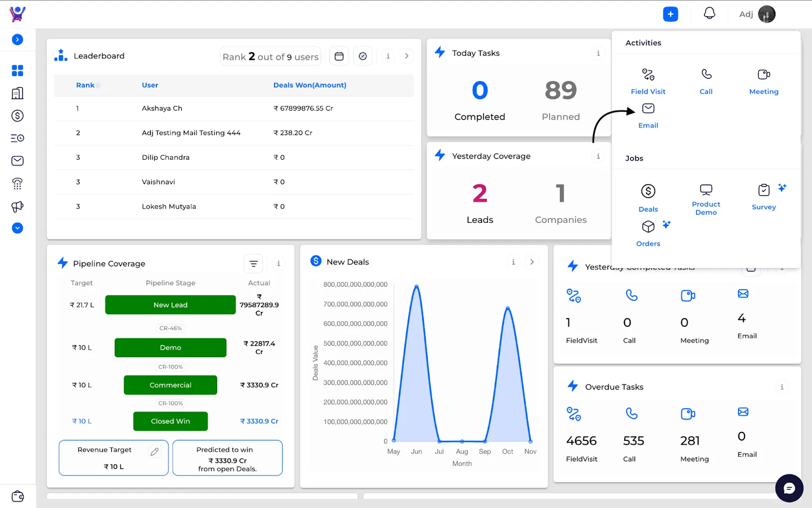The width and height of the screenshot is (812, 508).
Task: Open New Deals details with right chevron
Action: pos(532,262)
